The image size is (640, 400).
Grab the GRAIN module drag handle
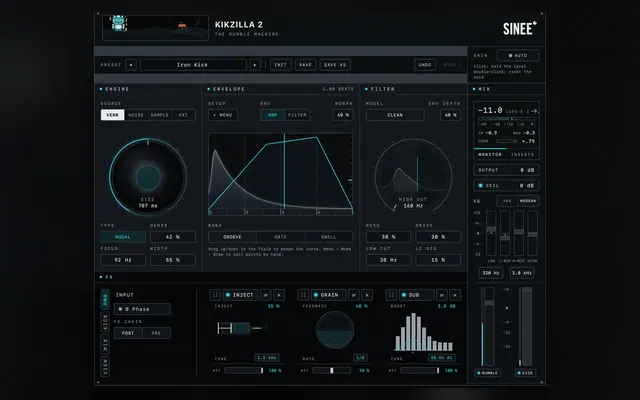coord(303,295)
